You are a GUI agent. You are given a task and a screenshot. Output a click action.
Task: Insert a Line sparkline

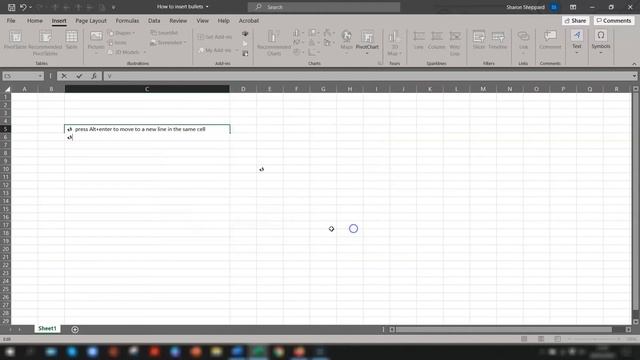pyautogui.click(x=419, y=40)
